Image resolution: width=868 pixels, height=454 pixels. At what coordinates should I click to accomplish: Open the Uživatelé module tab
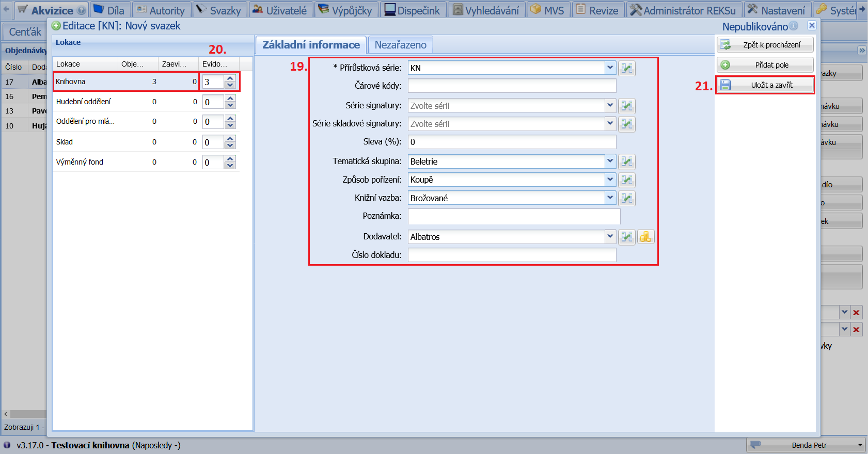280,10
